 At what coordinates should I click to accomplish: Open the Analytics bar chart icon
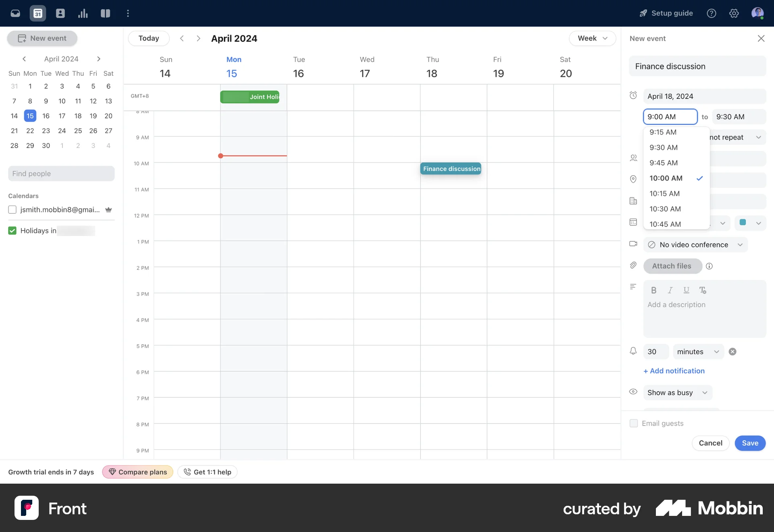click(x=83, y=13)
